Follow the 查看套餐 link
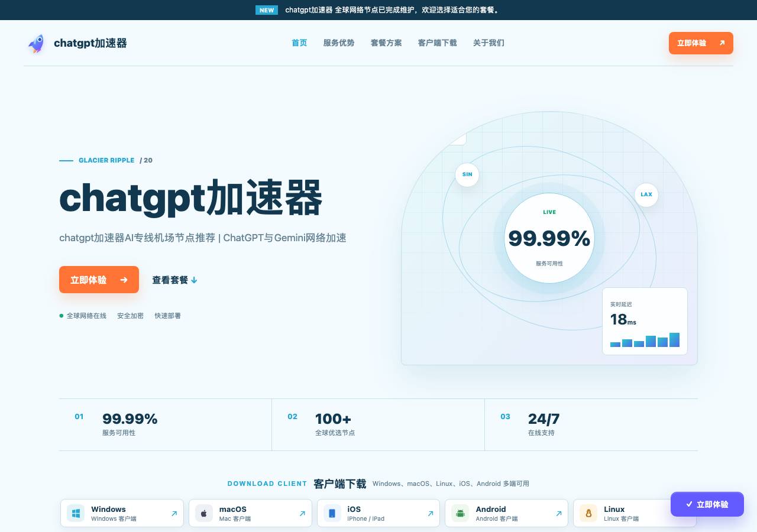 174,280
